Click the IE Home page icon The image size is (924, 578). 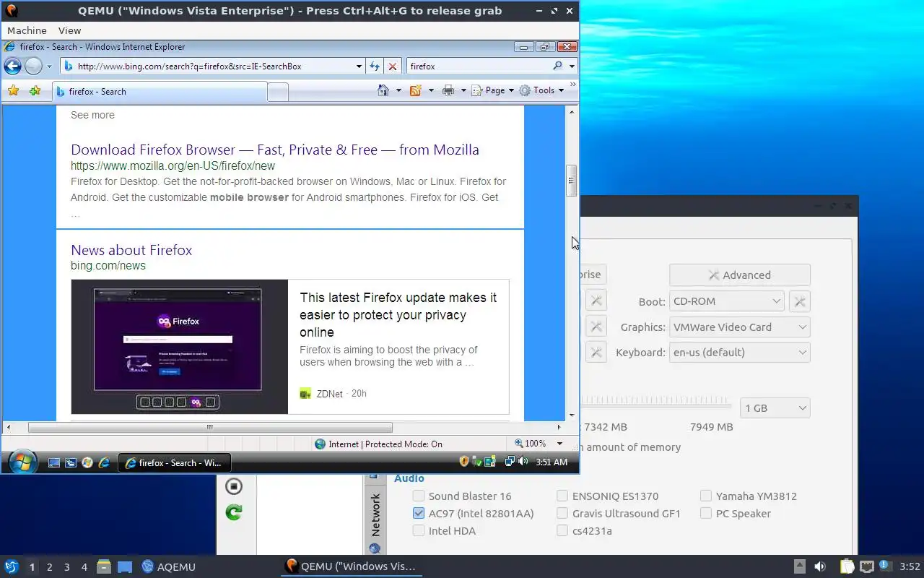[384, 90]
